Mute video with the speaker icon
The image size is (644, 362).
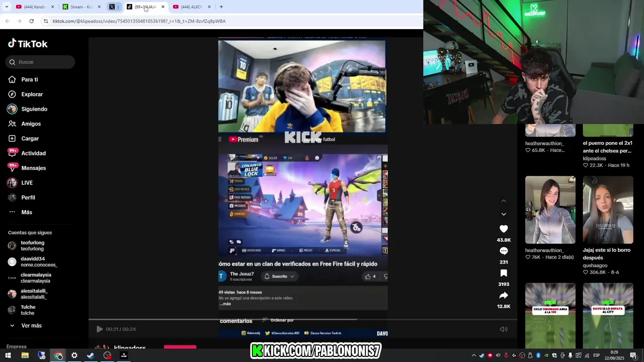tap(504, 329)
